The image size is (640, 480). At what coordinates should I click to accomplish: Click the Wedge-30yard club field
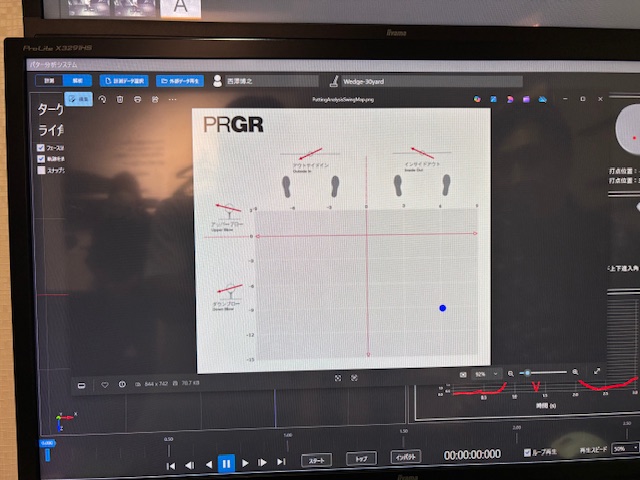432,81
